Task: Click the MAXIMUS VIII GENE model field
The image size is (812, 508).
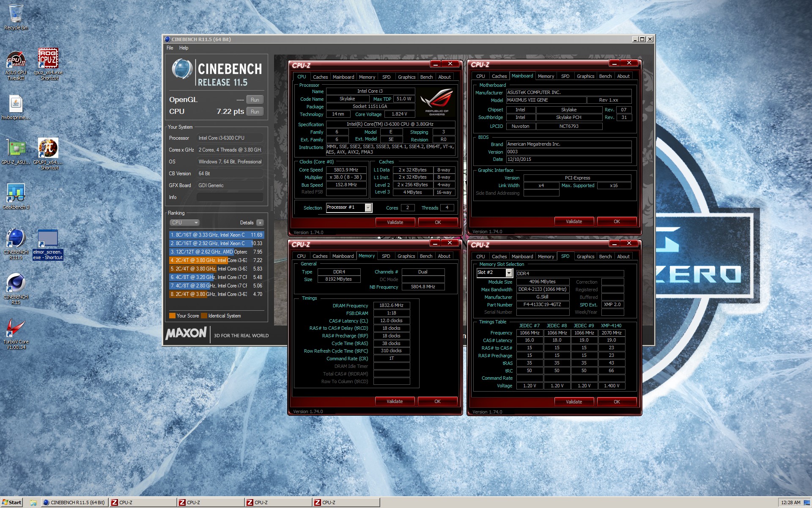Action: 546,100
